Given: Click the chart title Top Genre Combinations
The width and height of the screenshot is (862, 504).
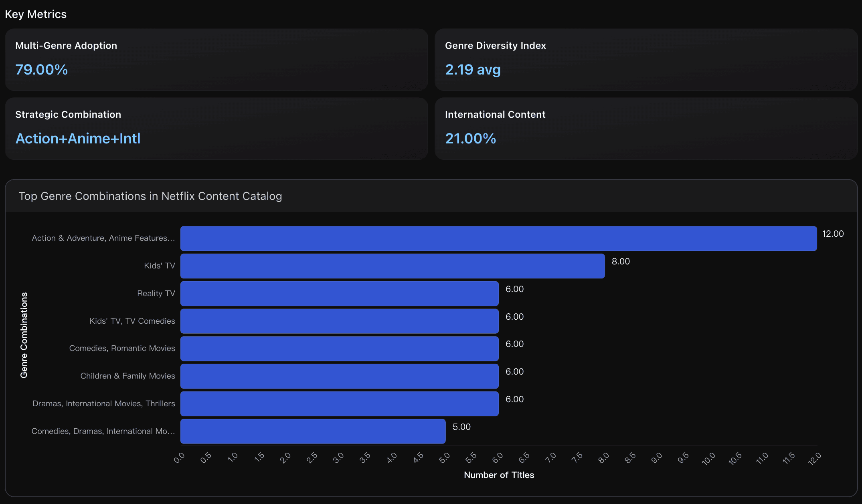Looking at the screenshot, I should [x=150, y=196].
